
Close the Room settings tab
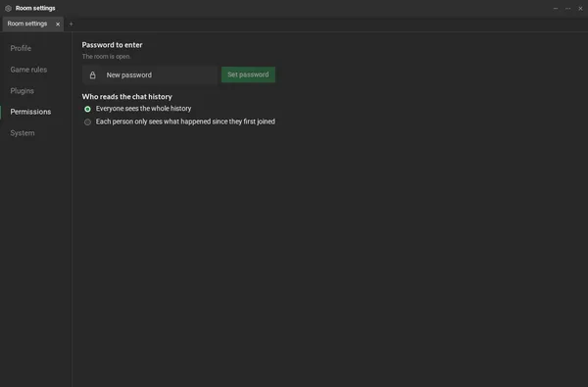[x=58, y=24]
